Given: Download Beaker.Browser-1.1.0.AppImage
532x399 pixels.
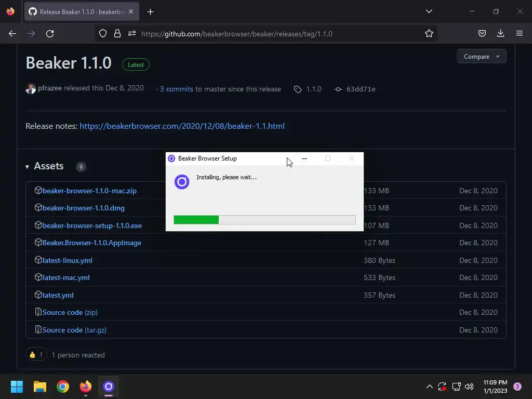Looking at the screenshot, I should click(92, 243).
